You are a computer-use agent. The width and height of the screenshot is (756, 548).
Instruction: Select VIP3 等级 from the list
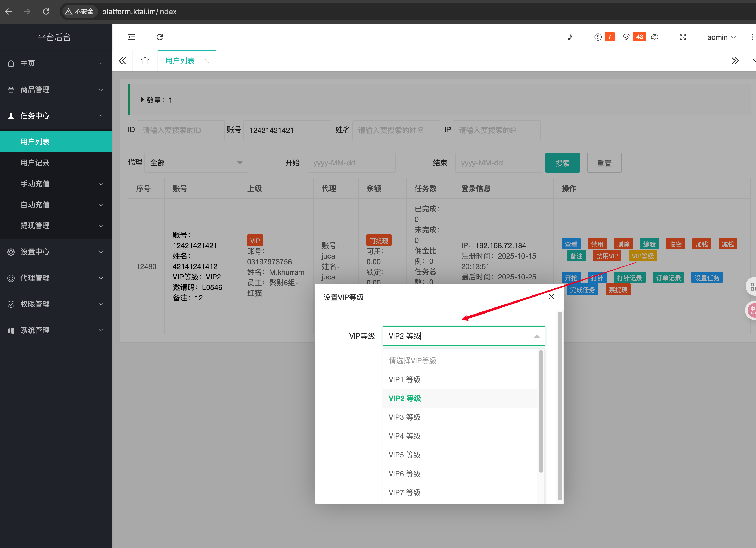click(404, 417)
